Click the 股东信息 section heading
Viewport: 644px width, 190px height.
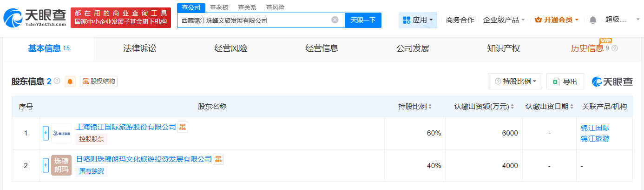point(28,81)
